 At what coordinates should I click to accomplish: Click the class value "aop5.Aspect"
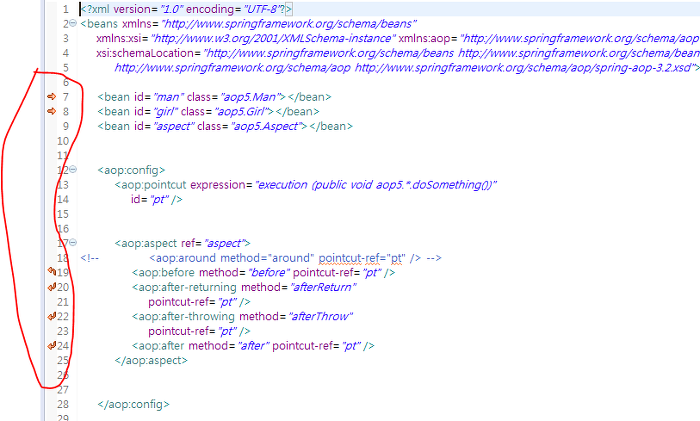click(269, 126)
